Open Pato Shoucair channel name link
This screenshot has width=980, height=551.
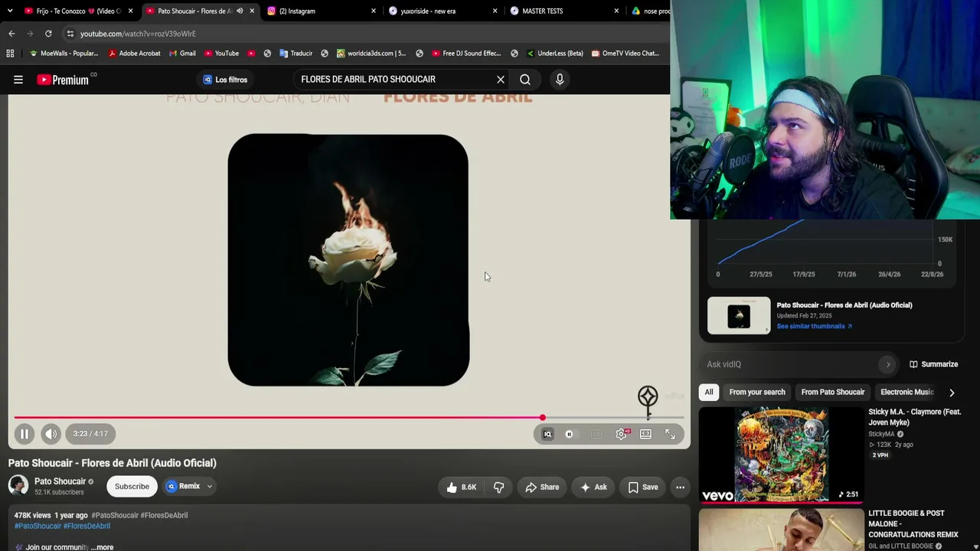[60, 481]
